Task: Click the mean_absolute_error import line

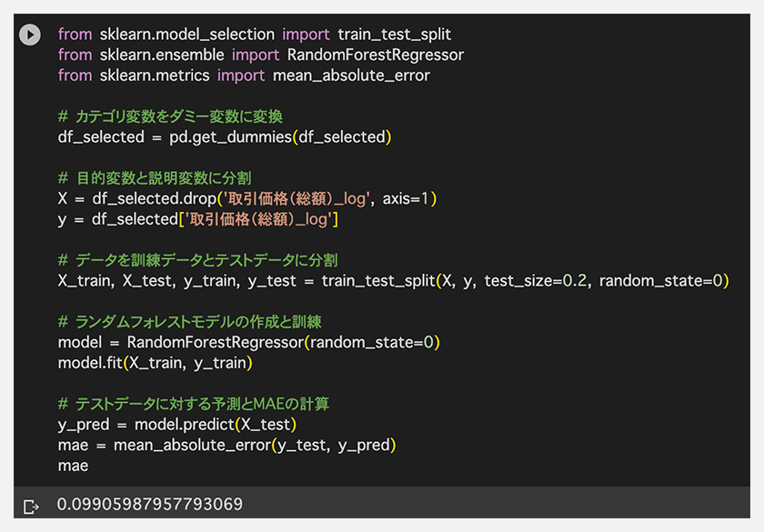Action: click(244, 75)
